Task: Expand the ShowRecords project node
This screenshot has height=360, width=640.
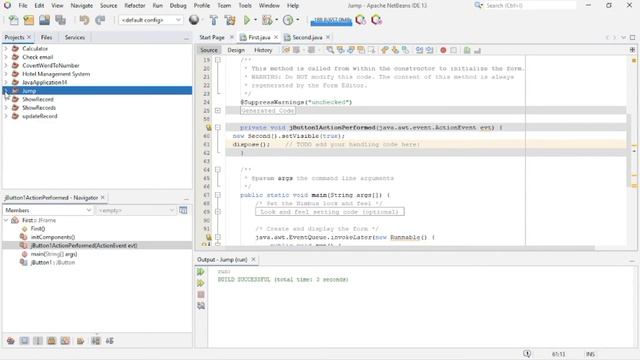Action: tap(6, 108)
